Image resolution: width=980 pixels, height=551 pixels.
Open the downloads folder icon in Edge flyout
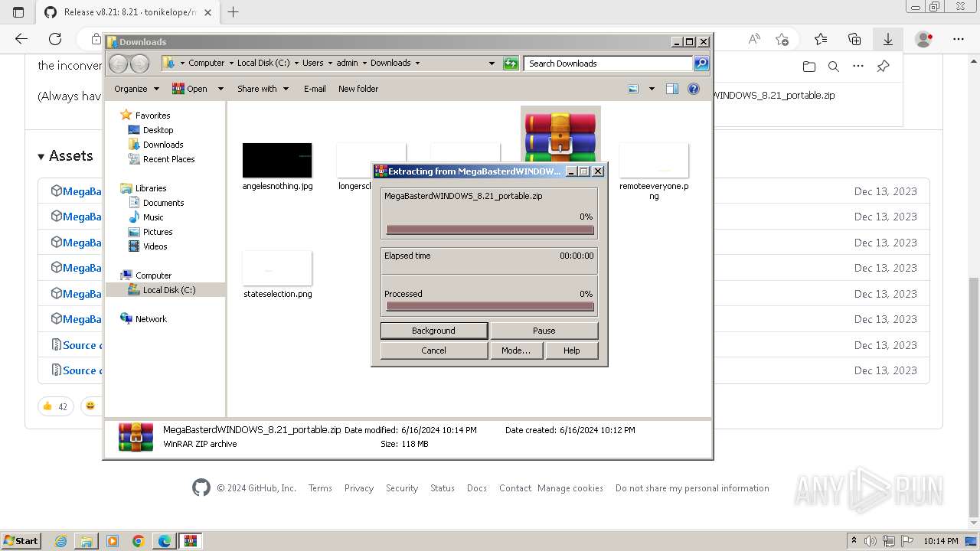click(x=809, y=67)
